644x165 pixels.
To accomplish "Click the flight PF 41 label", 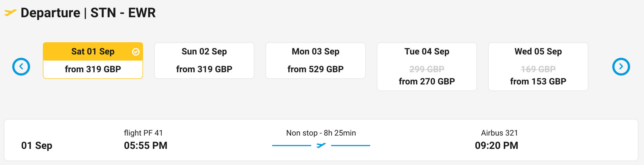I will pyautogui.click(x=143, y=133).
